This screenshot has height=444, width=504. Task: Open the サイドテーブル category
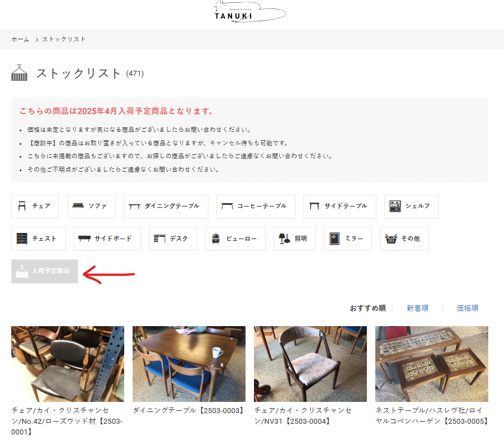339,207
